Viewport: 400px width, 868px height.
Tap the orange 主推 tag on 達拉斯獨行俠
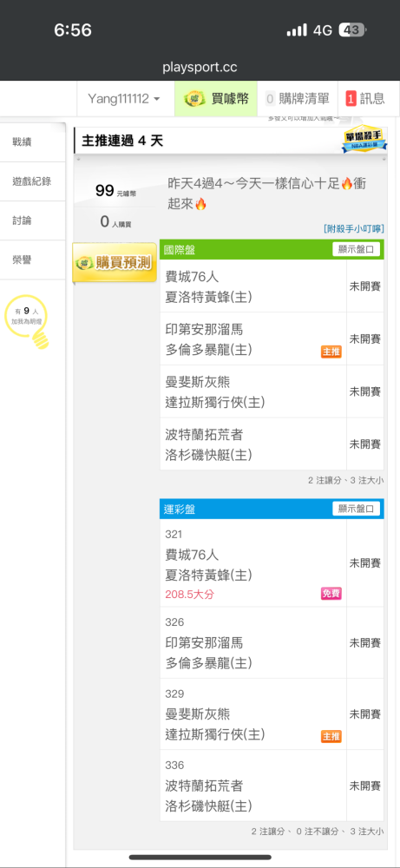tap(331, 736)
